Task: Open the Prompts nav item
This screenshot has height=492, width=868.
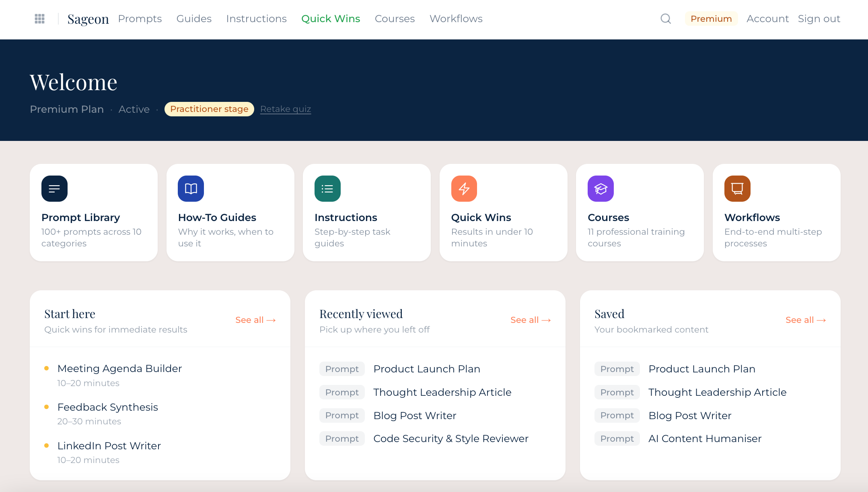Action: click(x=140, y=19)
